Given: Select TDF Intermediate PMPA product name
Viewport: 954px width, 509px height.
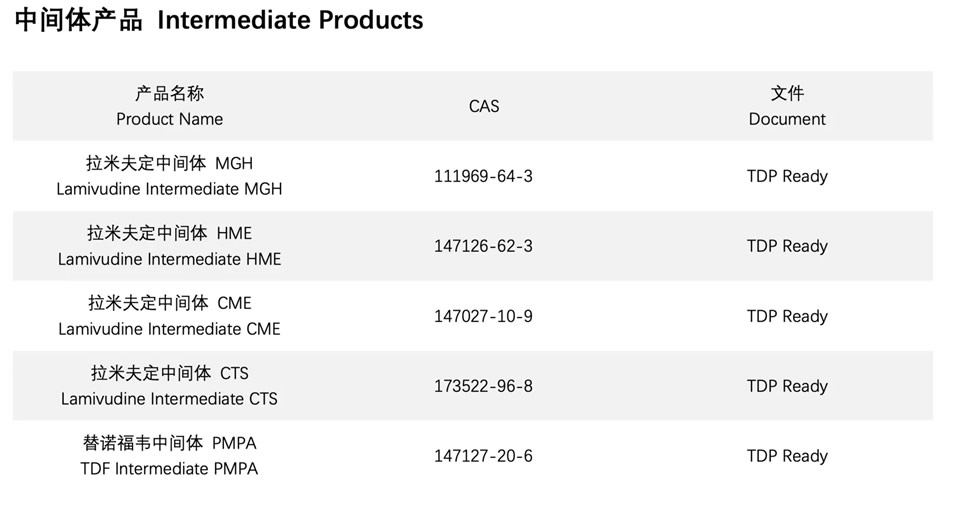Looking at the screenshot, I should [169, 469].
